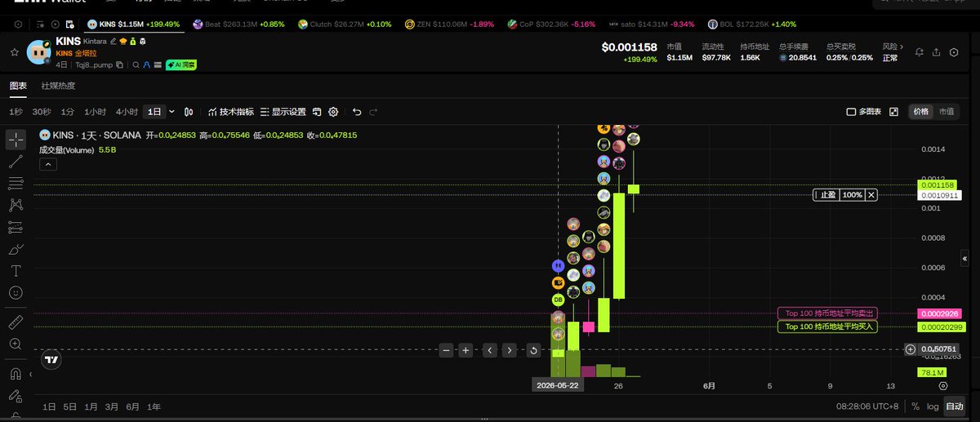
Task: Open 技术指标 indicators
Action: coord(231,112)
